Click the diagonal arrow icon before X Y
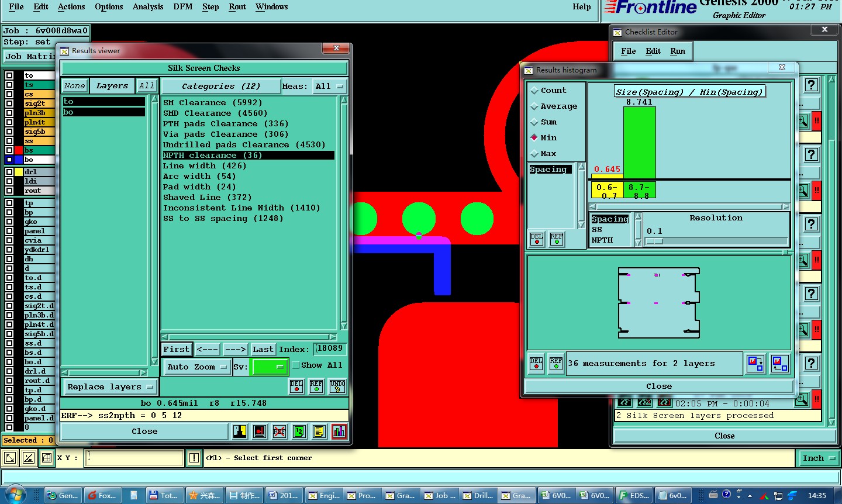Image resolution: width=842 pixels, height=504 pixels. point(9,458)
